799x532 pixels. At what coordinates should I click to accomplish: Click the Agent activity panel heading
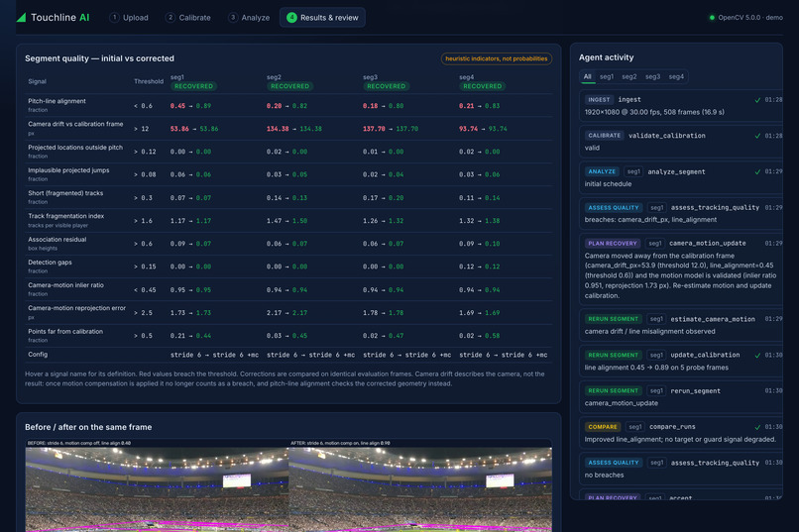[606, 57]
